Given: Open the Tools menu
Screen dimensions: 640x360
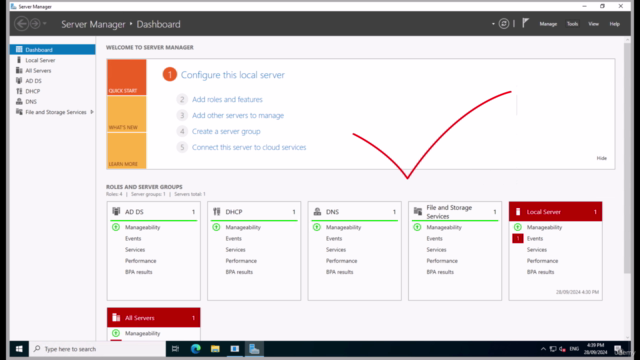Looking at the screenshot, I should pos(572,24).
